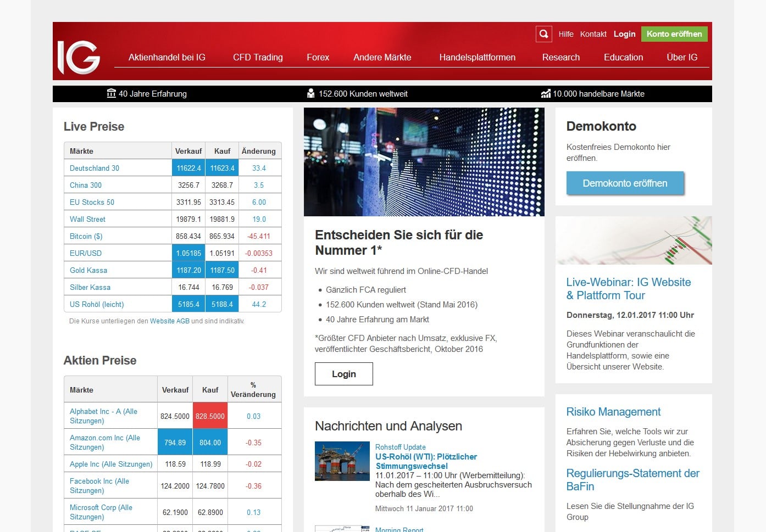Open the Gold Kassa market
Image resolution: width=766 pixels, height=532 pixels.
(x=88, y=270)
